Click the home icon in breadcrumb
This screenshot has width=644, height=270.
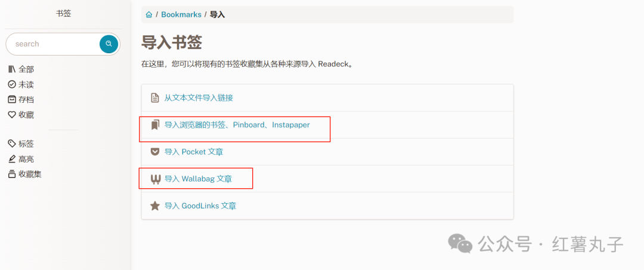click(149, 15)
